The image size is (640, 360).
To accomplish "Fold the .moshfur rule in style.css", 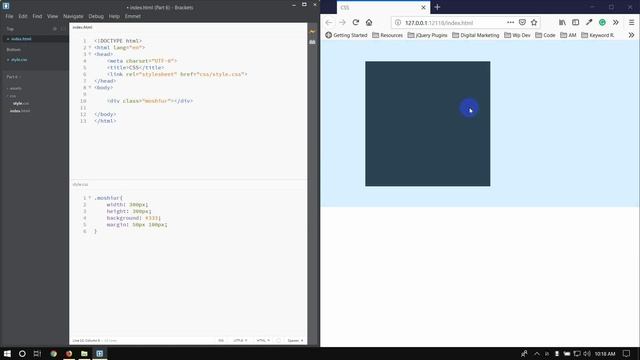I will [x=90, y=198].
